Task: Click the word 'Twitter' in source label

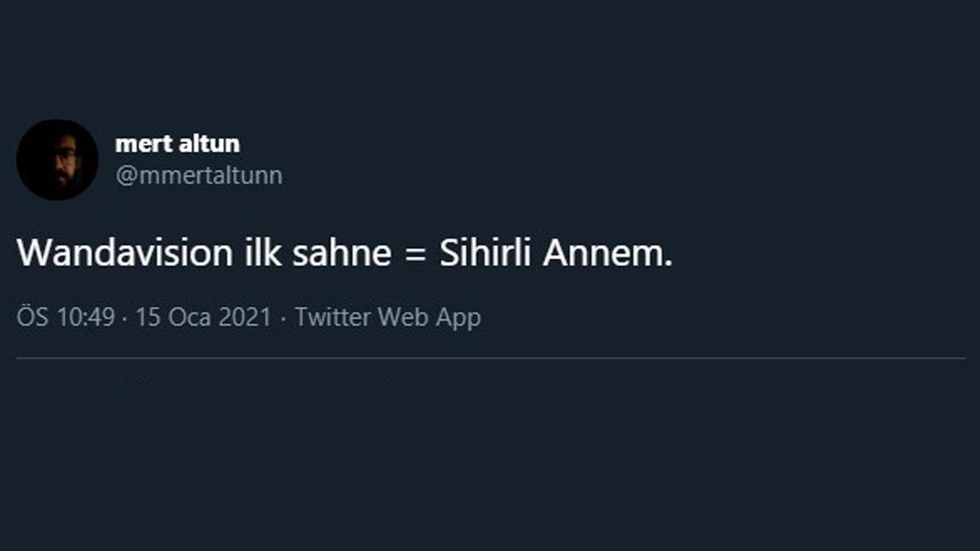Action: [334, 318]
